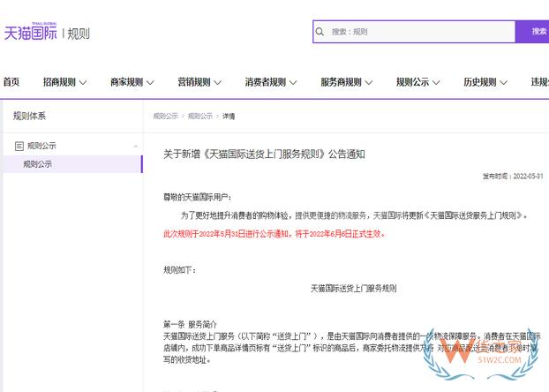Image resolution: width=549 pixels, height=392 pixels.
Task: Collapse the sidebar 规则公示 group arrow
Action: coord(136,146)
